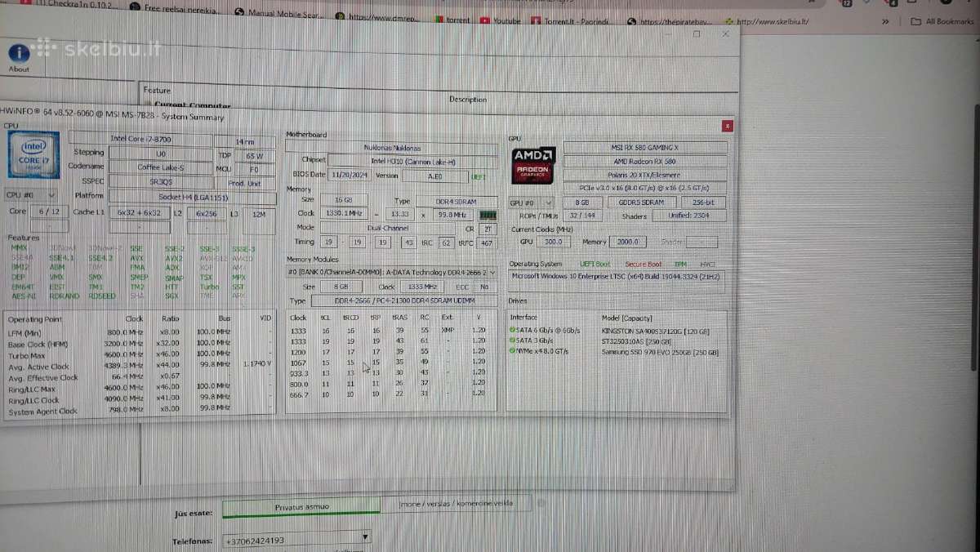Screen dimensions: 980x552
Task: Click the 65 W TDP field
Action: [254, 154]
